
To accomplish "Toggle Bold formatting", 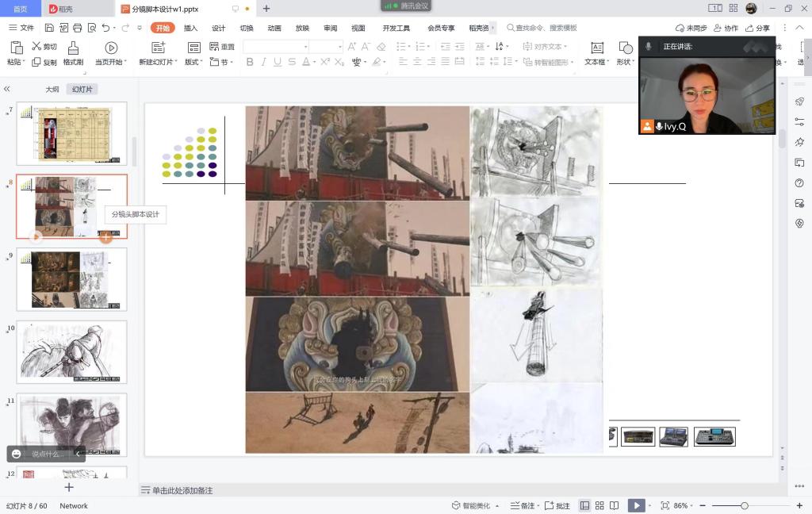I will pyautogui.click(x=250, y=62).
